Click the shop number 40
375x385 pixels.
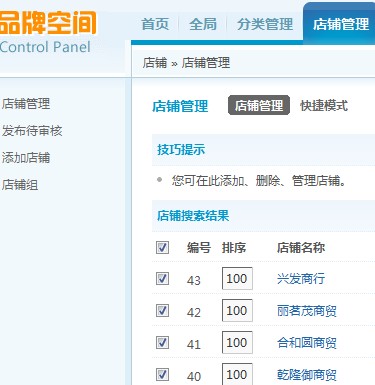point(194,376)
